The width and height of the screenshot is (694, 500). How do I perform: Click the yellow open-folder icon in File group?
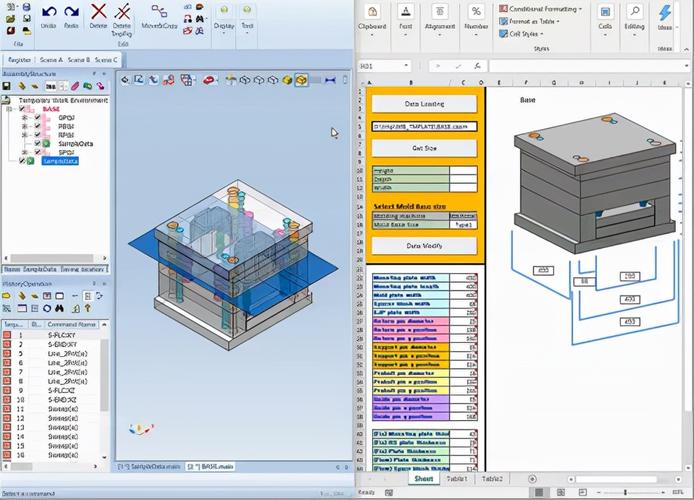[11, 19]
